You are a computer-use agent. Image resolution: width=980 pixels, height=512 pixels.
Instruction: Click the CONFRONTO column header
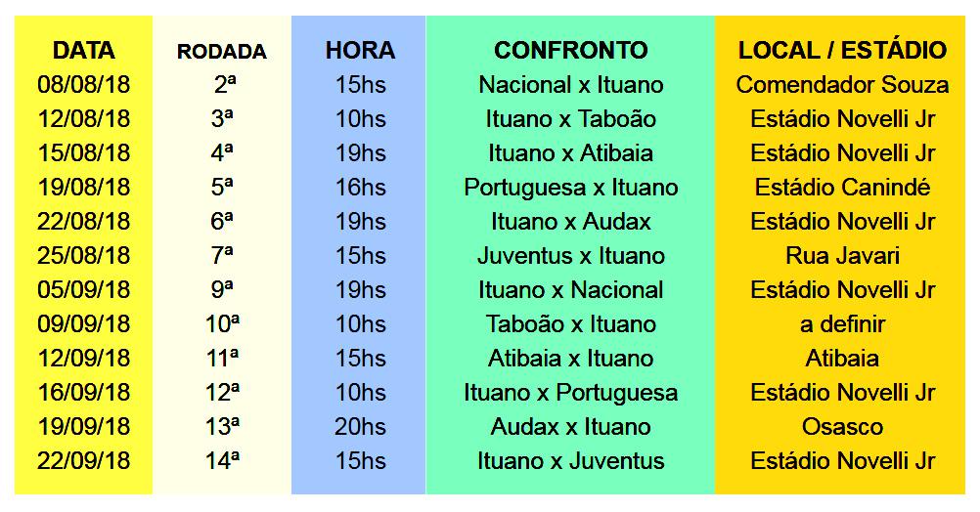click(570, 50)
